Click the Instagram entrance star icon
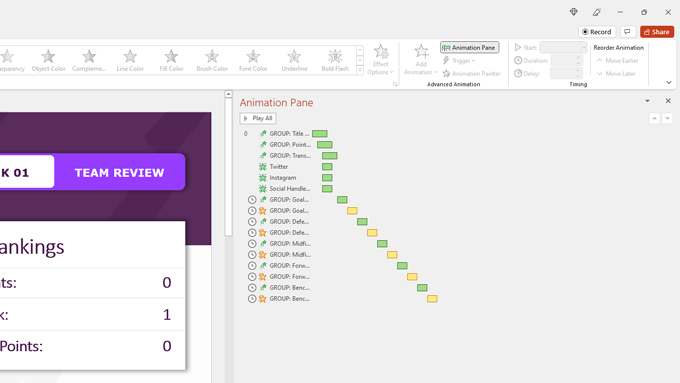This screenshot has height=383, width=680. click(x=262, y=178)
